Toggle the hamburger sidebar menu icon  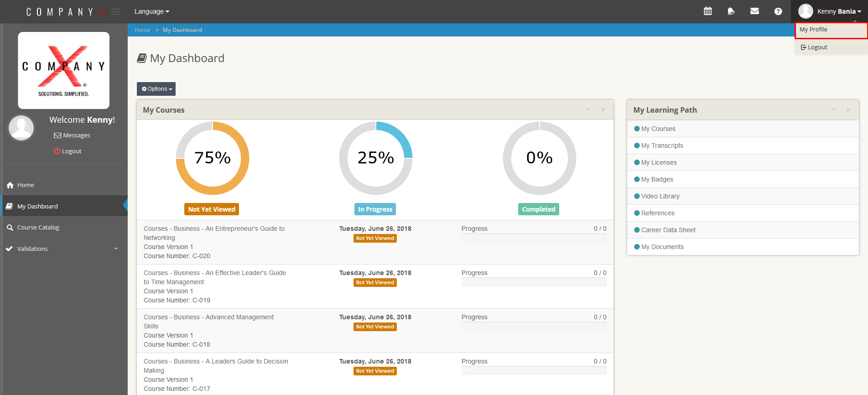point(115,12)
